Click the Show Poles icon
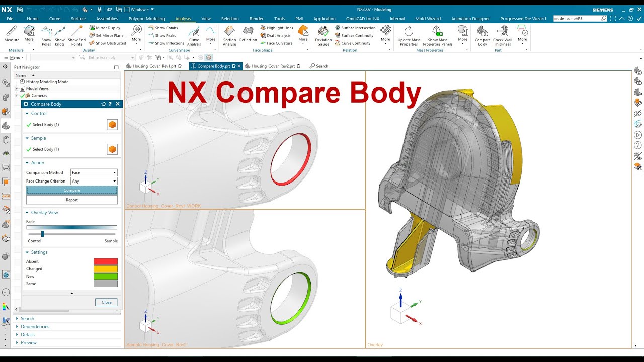The height and width of the screenshot is (362, 644). coord(46,36)
